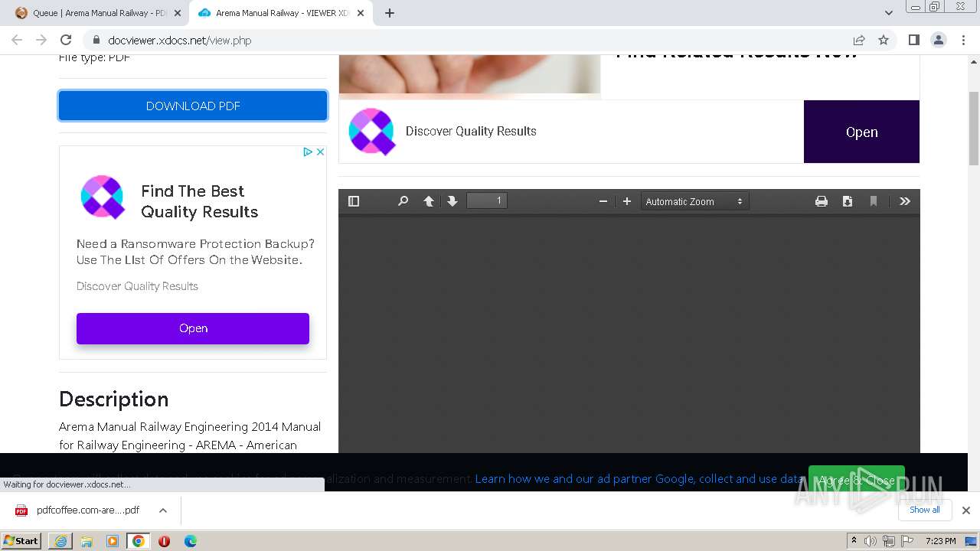This screenshot has height=551, width=980.
Task: Select the Description heading text
Action: click(113, 399)
